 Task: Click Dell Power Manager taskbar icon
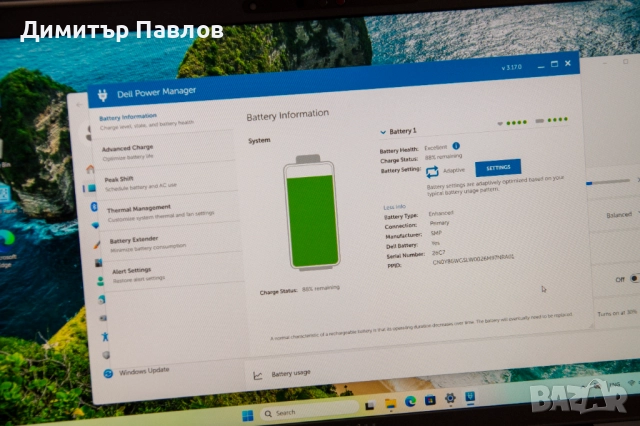[470, 397]
